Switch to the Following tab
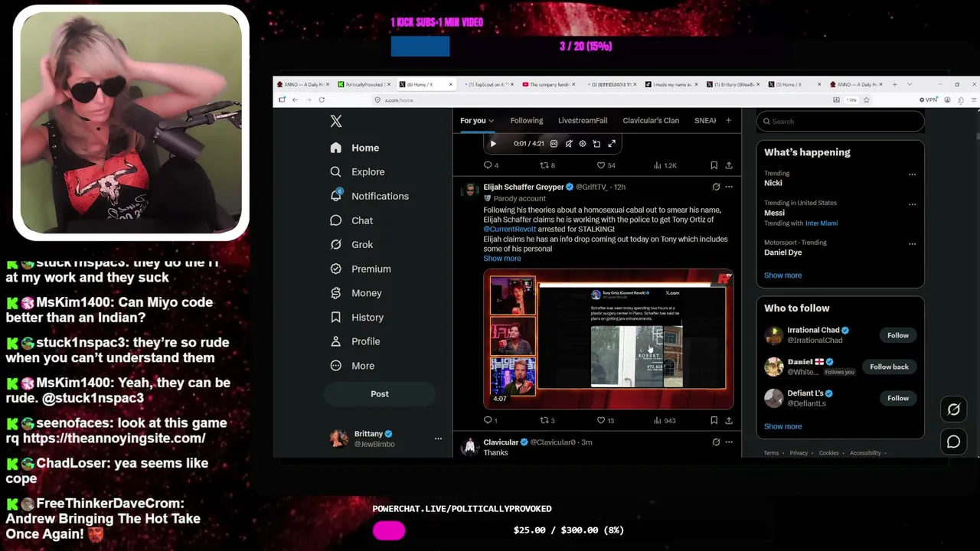 (527, 121)
